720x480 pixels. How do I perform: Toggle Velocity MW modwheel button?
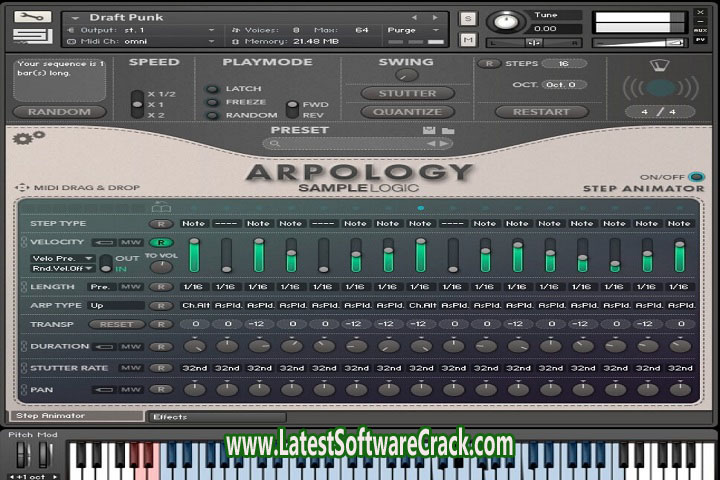coord(131,243)
